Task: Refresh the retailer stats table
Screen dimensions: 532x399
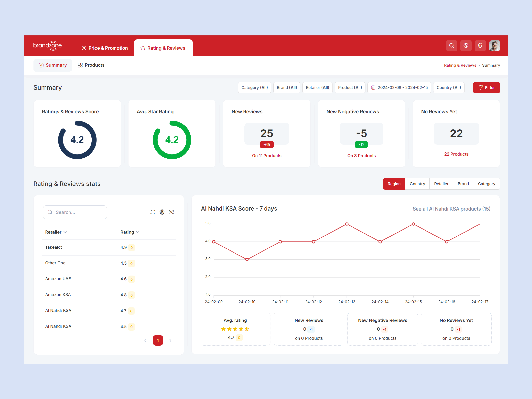Action: click(x=153, y=212)
